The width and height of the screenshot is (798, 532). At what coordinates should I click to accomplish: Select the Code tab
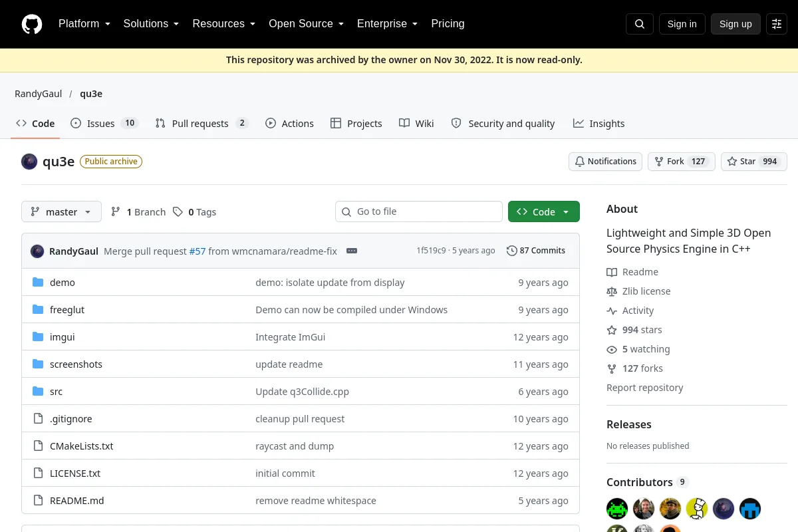pos(35,124)
